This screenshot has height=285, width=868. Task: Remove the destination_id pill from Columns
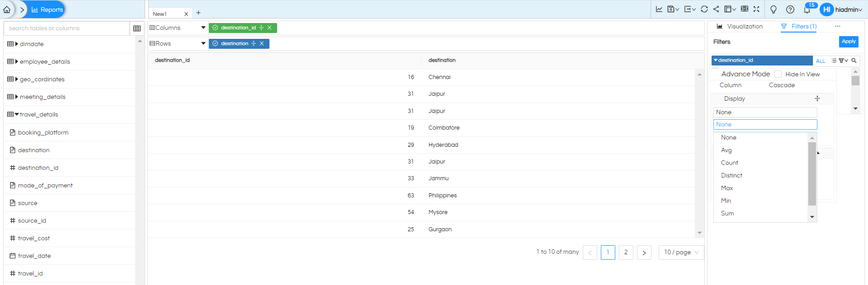pos(269,28)
